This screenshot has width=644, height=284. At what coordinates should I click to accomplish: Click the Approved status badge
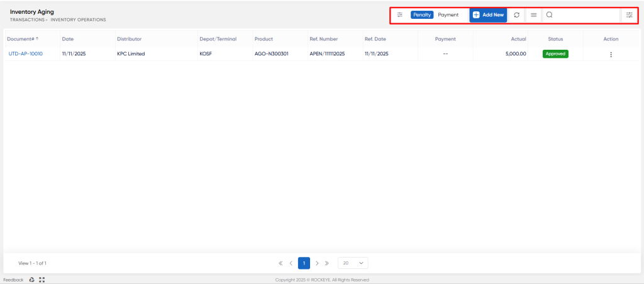pos(555,54)
